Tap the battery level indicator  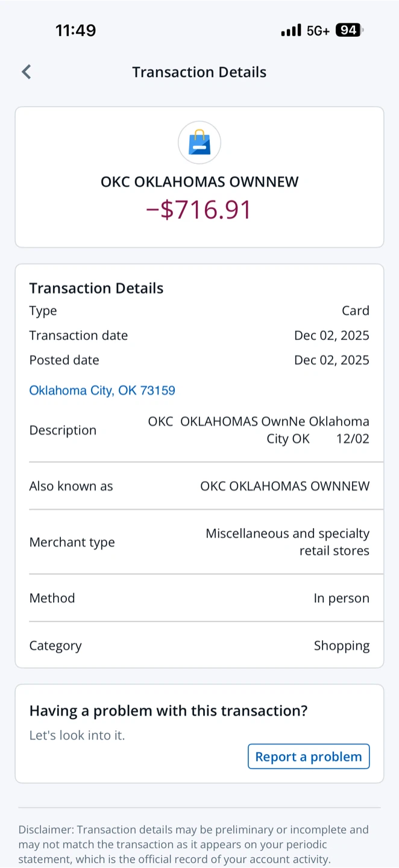349,30
